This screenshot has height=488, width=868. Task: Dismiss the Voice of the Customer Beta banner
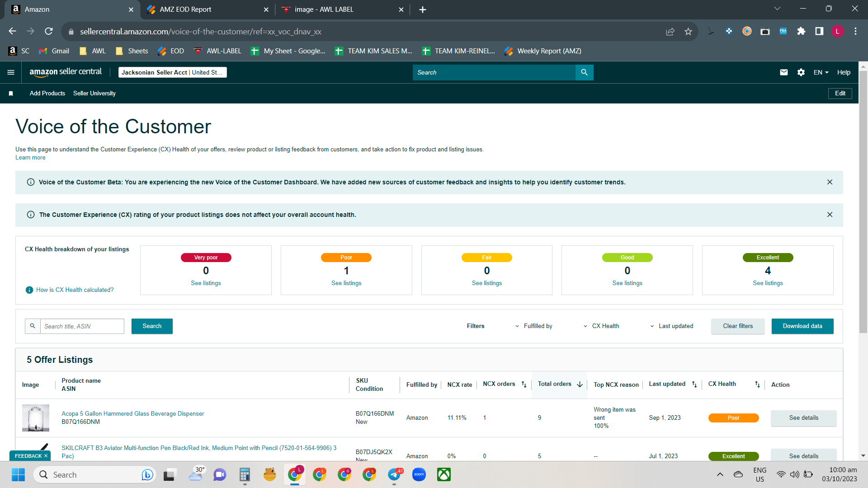point(830,182)
